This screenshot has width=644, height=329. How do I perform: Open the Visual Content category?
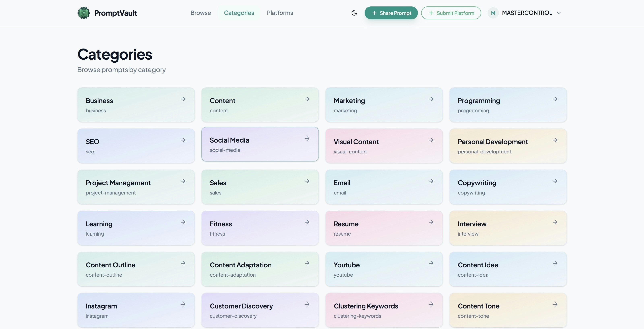point(384,146)
